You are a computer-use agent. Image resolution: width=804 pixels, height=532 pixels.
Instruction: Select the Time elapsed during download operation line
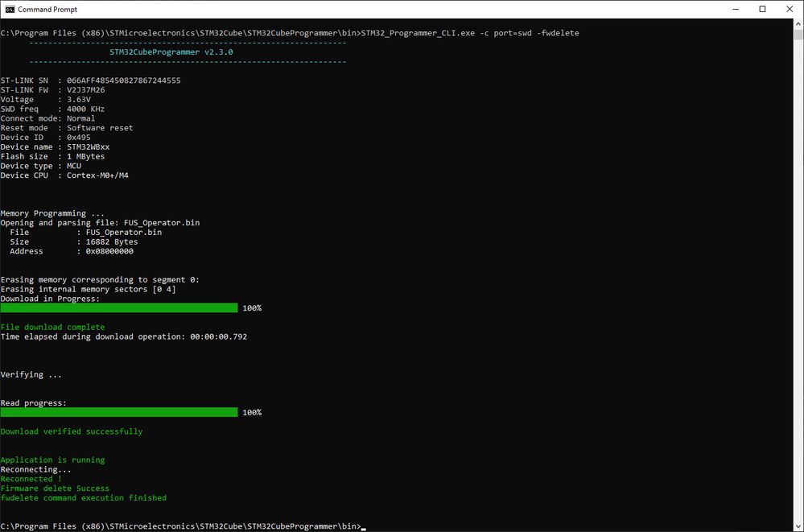(x=124, y=336)
